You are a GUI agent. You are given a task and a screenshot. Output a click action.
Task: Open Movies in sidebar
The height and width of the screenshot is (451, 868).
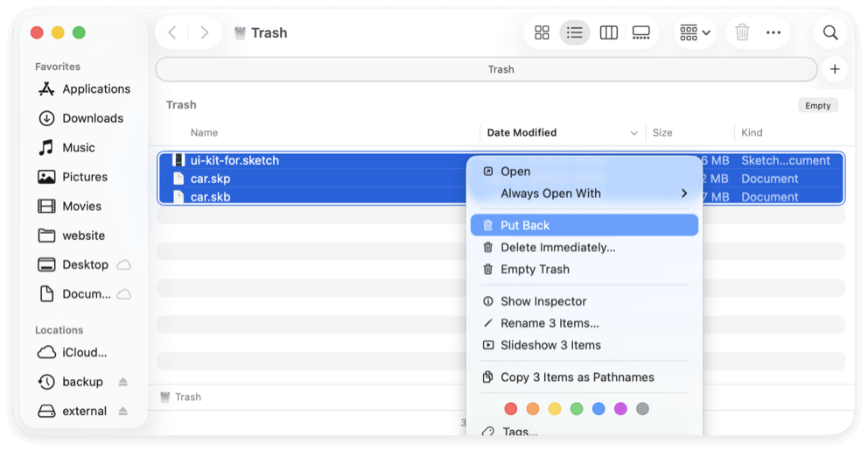coord(70,206)
